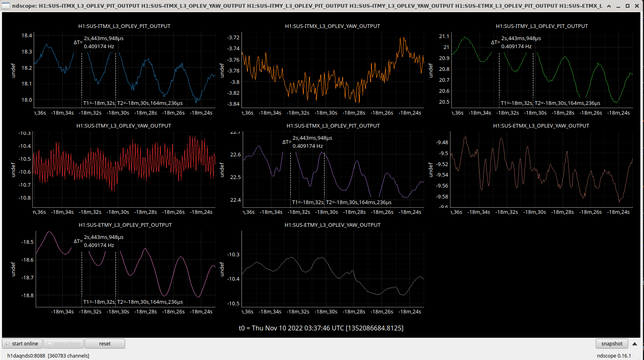Shade the window with the up-arrow icon
The image size is (644, 360).
pos(609,6)
